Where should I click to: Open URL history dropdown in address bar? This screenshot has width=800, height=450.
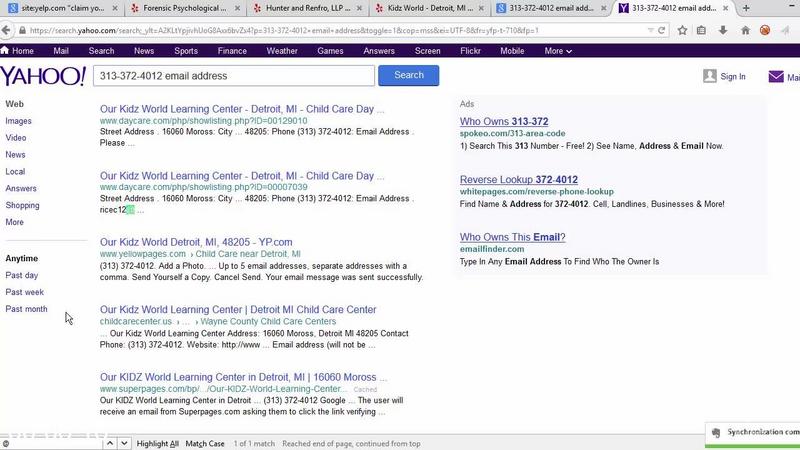click(651, 30)
